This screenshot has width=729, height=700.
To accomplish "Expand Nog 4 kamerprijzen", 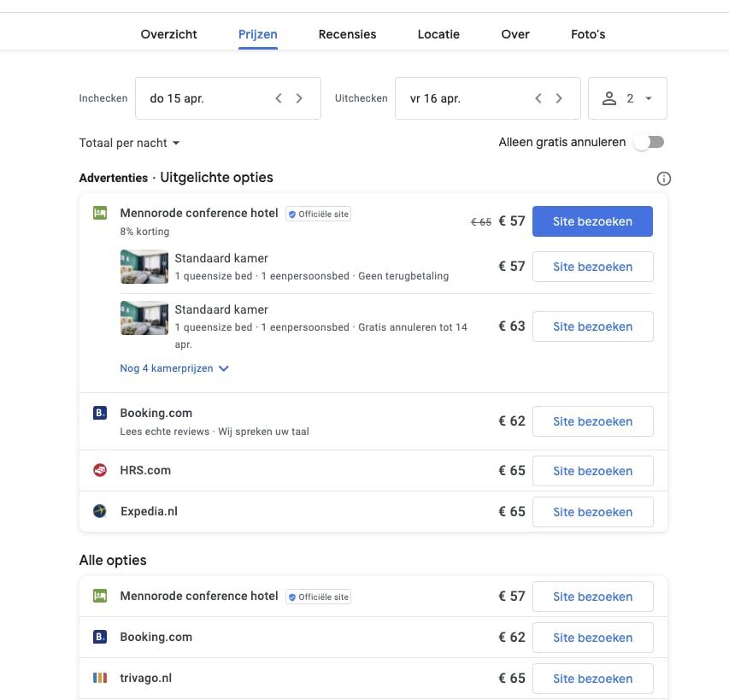I will 174,368.
